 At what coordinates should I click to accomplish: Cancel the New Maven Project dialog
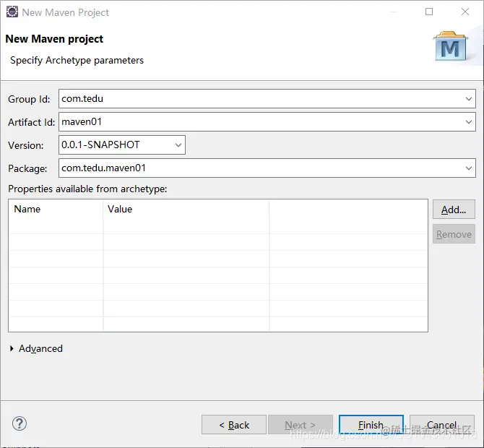[442, 425]
